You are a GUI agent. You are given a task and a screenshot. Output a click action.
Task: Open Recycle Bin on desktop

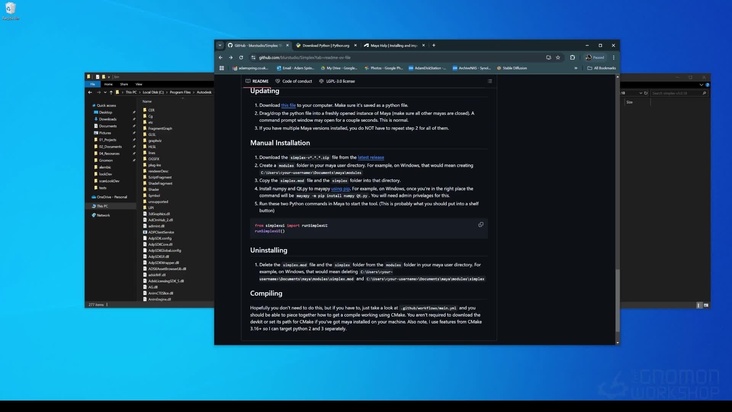click(10, 11)
